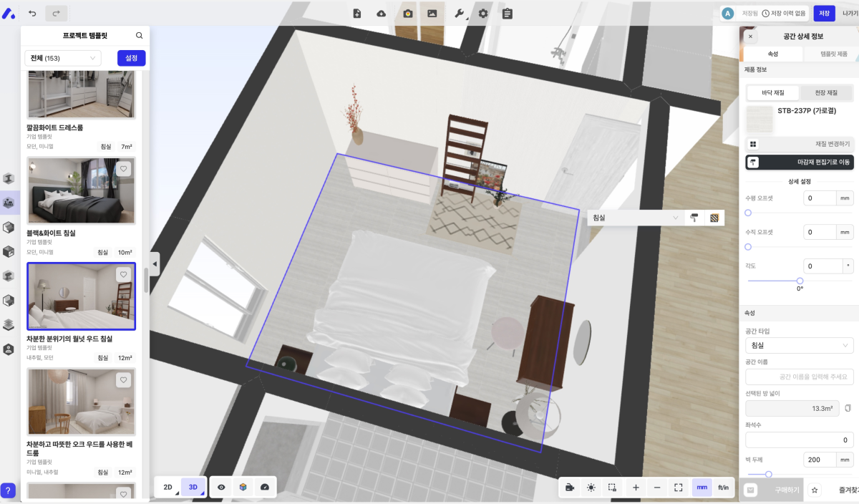
Task: Close the 공간 상세 정보 panel
Action: click(x=750, y=36)
